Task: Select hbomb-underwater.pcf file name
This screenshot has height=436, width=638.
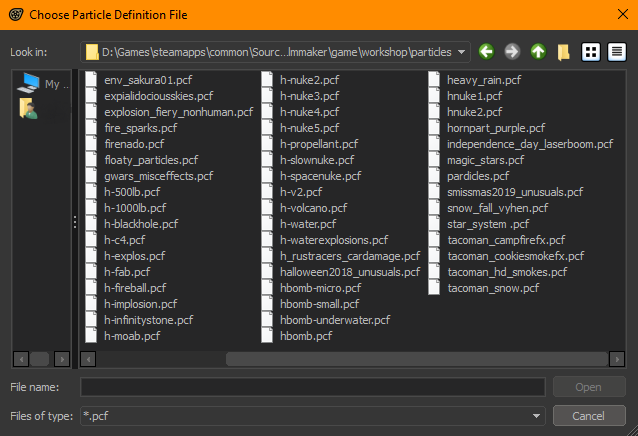Action: (335, 320)
